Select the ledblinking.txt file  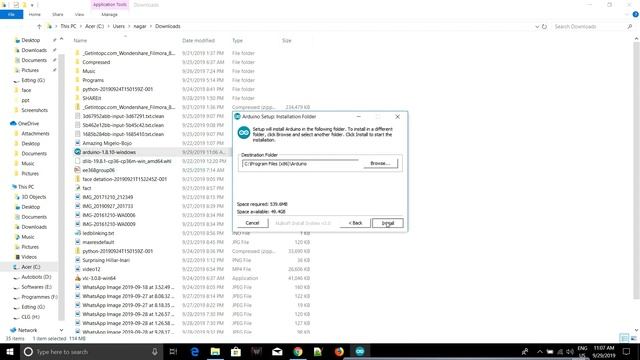pyautogui.click(x=98, y=233)
